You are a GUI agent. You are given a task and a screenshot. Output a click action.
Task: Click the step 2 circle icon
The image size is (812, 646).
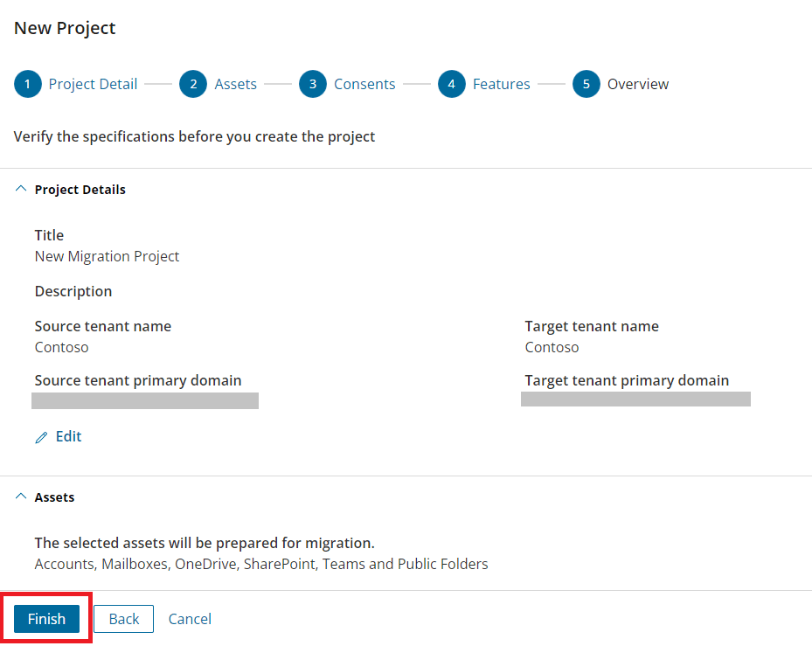point(193,84)
